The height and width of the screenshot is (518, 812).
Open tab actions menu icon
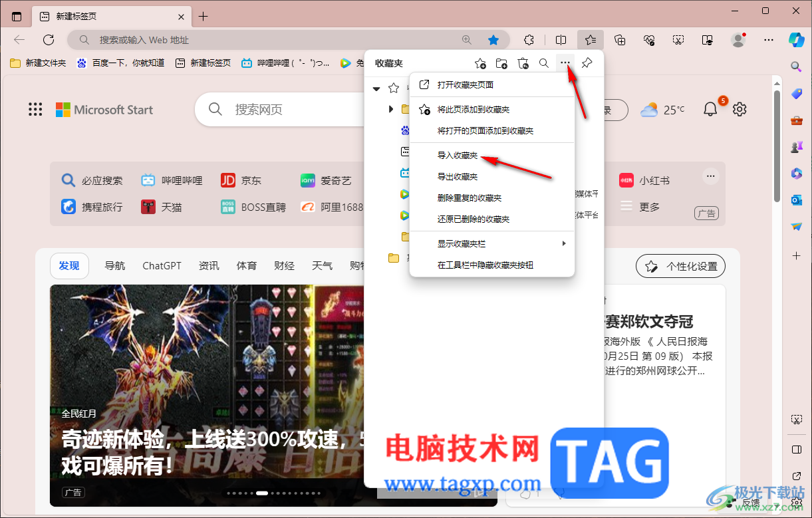[x=17, y=17]
